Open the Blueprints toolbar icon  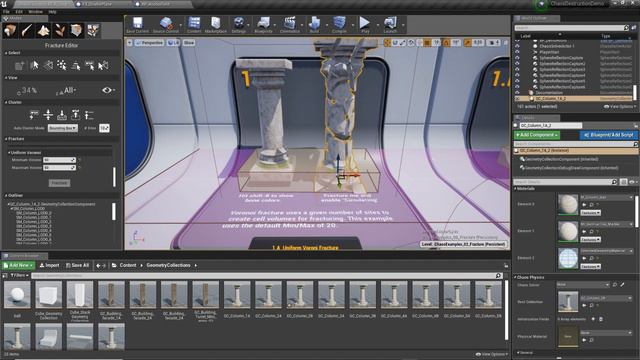click(263, 25)
